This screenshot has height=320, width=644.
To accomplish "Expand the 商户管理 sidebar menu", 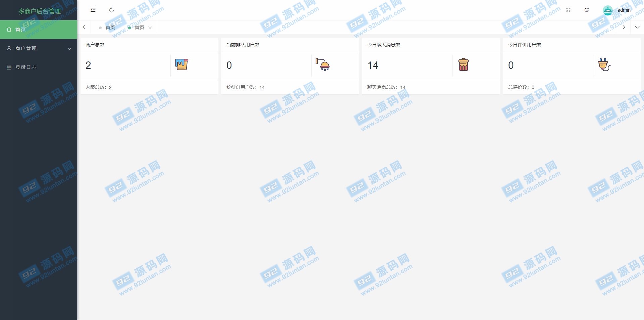I will pos(39,48).
